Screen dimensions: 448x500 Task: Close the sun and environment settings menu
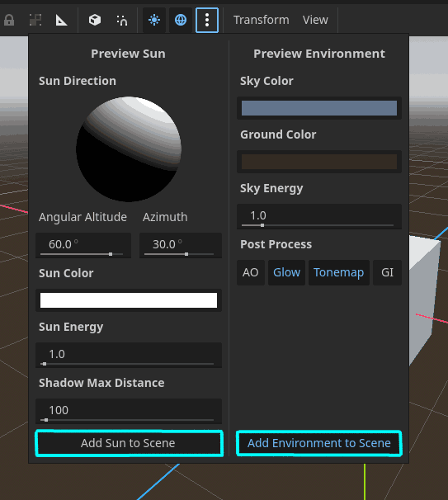(x=207, y=20)
